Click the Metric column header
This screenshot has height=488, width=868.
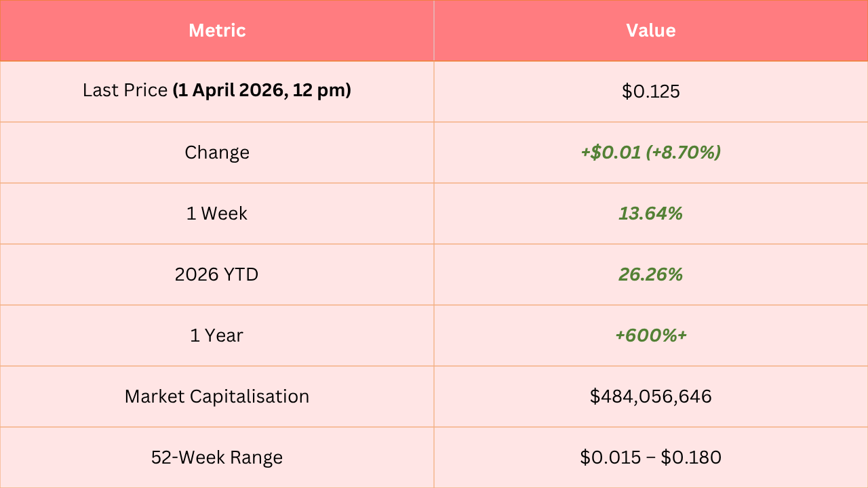(x=217, y=30)
